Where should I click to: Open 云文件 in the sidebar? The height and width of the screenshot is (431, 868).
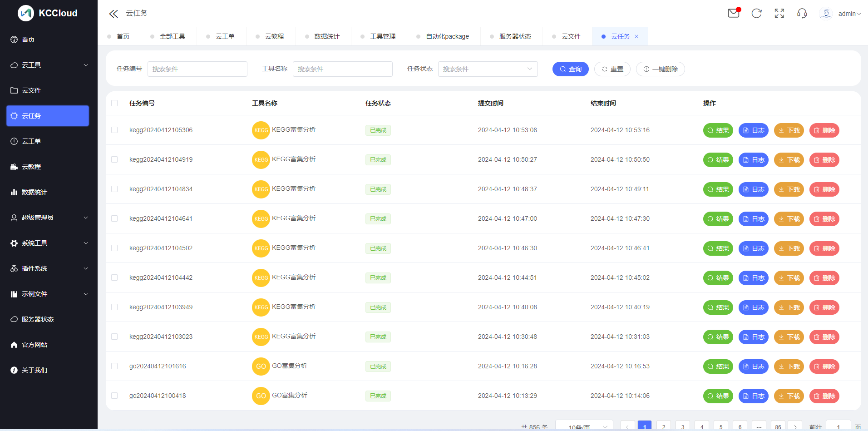click(48, 90)
